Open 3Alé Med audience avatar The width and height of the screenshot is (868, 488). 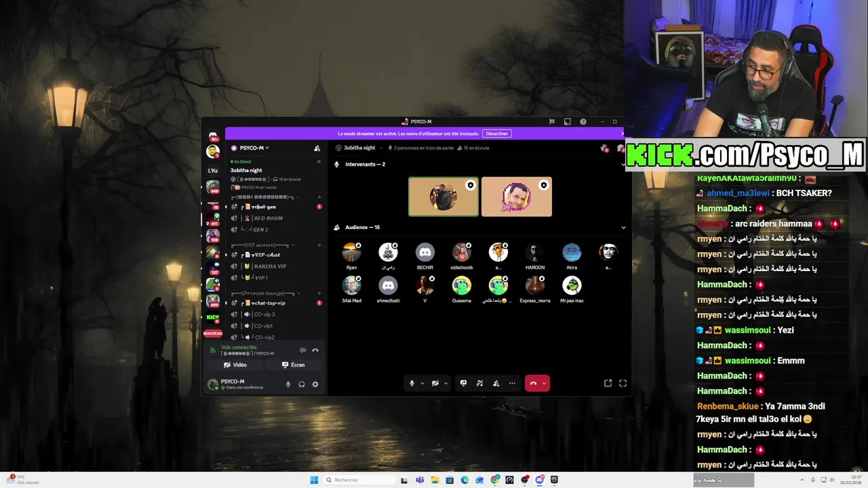351,285
